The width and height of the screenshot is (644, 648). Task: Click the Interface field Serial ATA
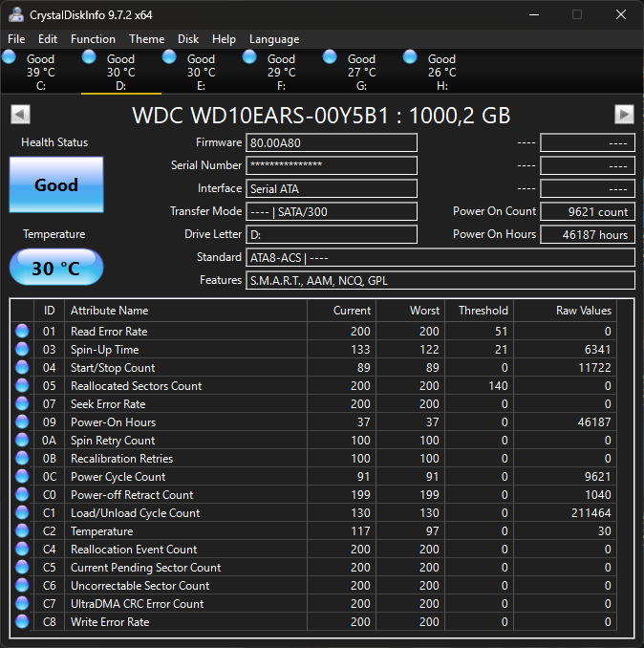(332, 189)
